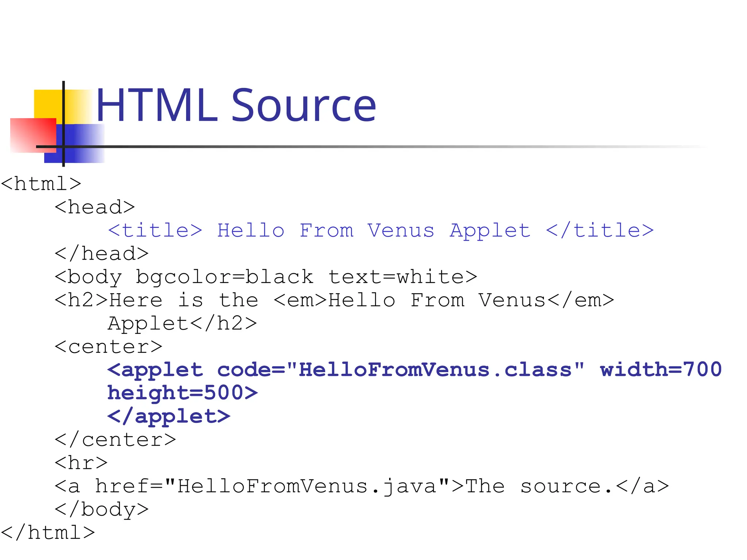Click the HTML Source slide title

click(x=236, y=105)
